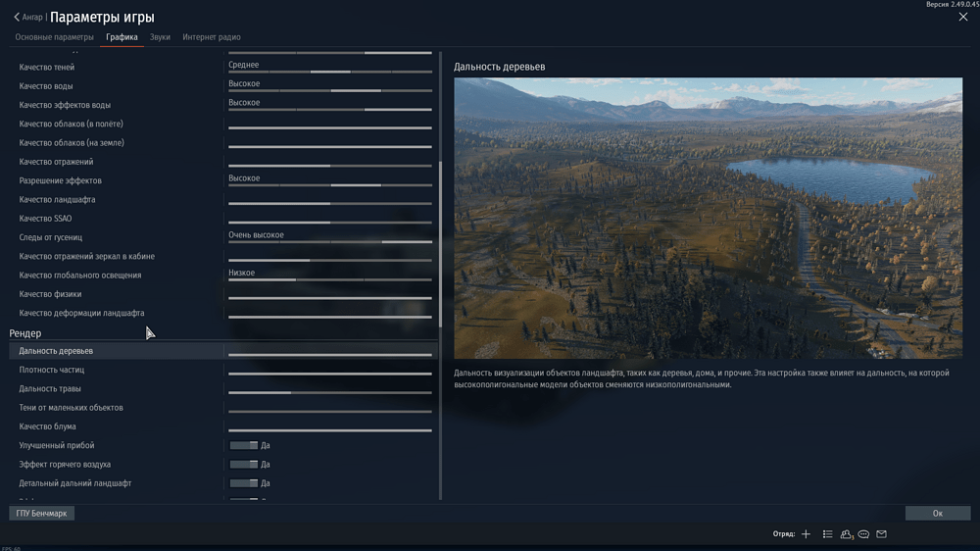Close settings with the X icon
Viewport: 980px width, 551px height.
tap(962, 17)
